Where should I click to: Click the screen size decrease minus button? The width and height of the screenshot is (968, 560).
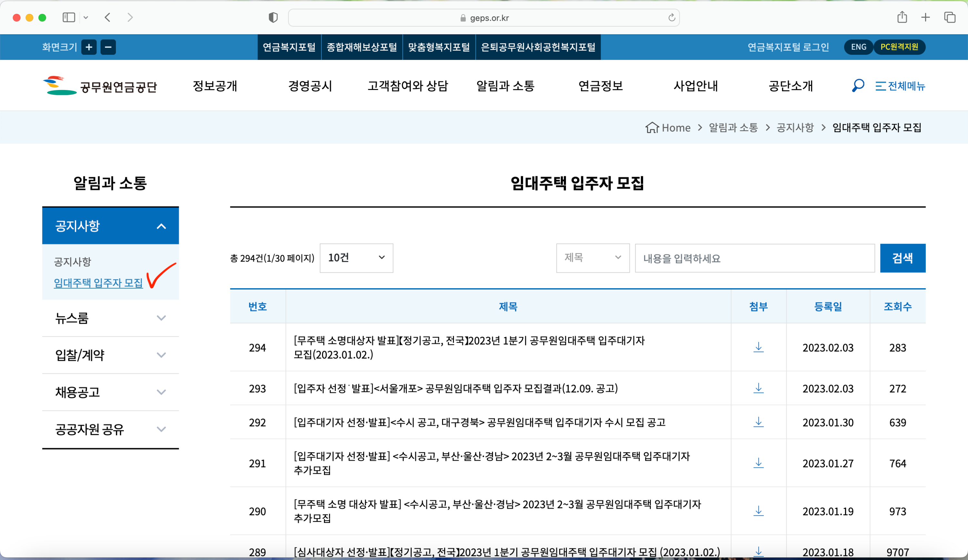tap(108, 47)
